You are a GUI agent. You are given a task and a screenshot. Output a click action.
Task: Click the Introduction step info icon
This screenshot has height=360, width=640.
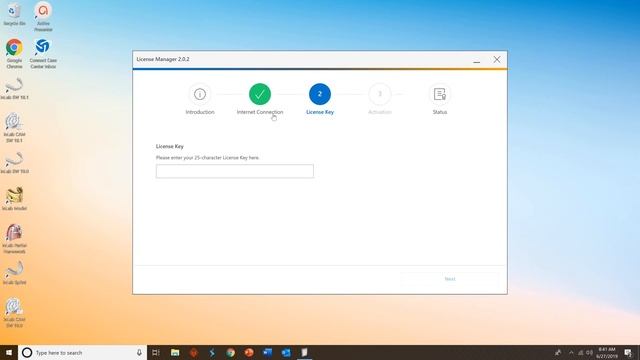click(200, 94)
